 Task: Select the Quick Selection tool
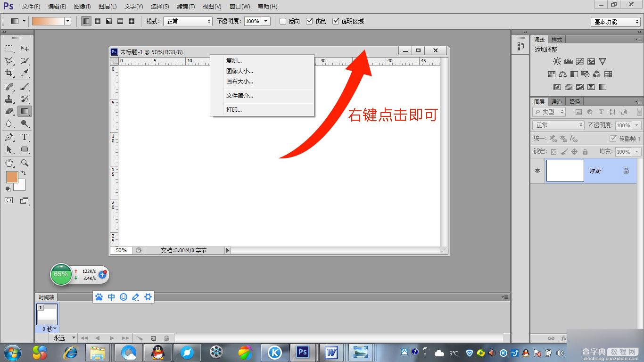coord(25,61)
